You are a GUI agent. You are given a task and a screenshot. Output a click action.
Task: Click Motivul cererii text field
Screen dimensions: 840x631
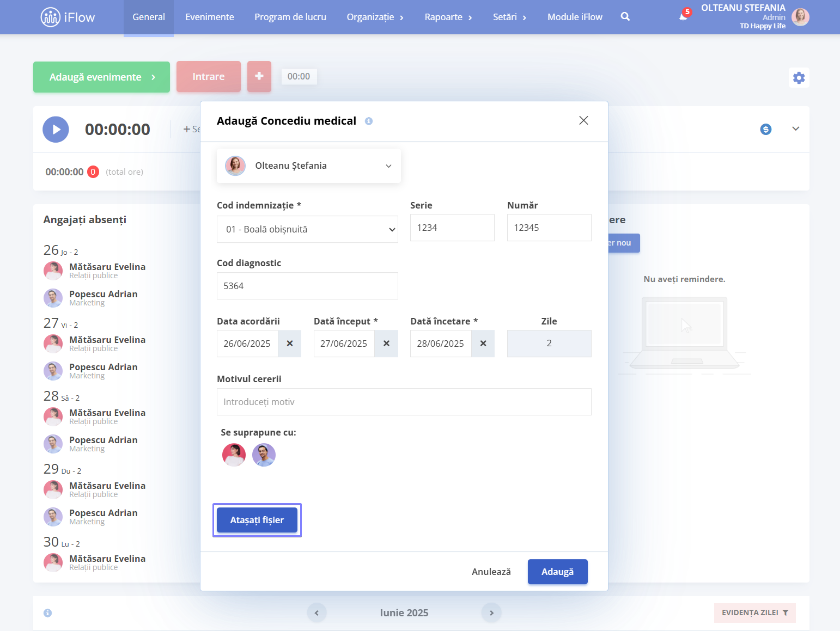point(404,402)
